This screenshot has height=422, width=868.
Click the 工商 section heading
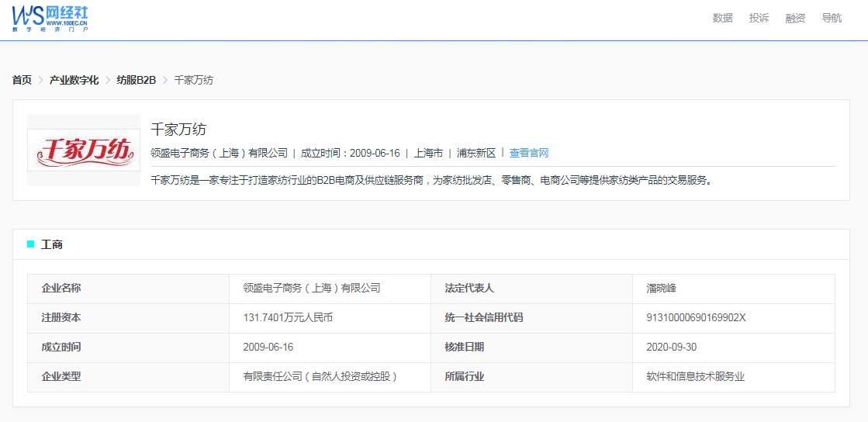(x=51, y=244)
